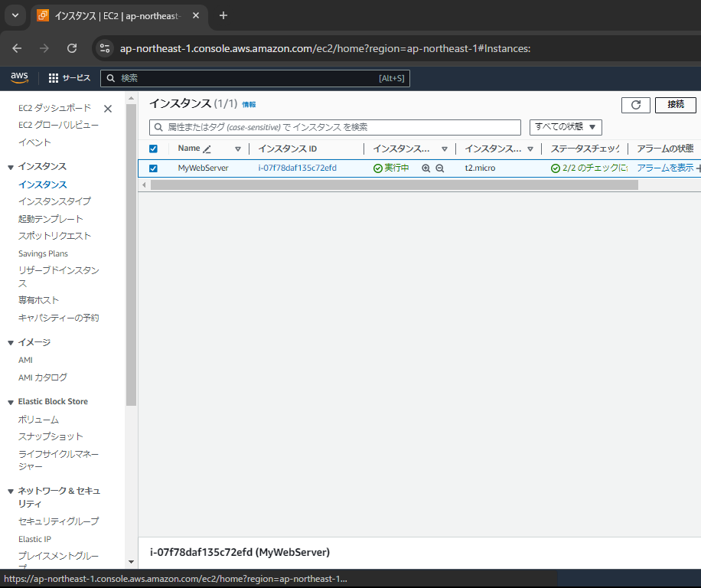Open Elastic IP in sidebar
This screenshot has height=588, width=701.
tap(34, 539)
